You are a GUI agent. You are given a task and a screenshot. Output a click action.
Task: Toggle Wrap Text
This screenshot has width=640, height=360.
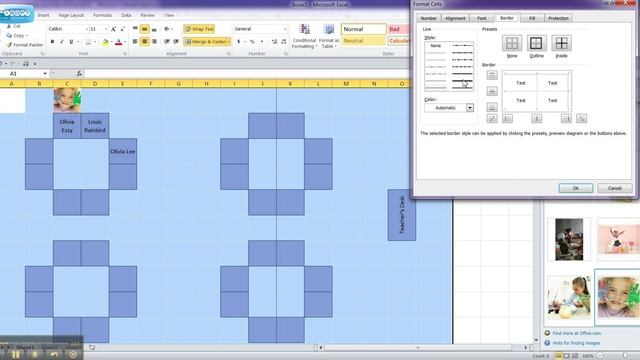click(200, 29)
